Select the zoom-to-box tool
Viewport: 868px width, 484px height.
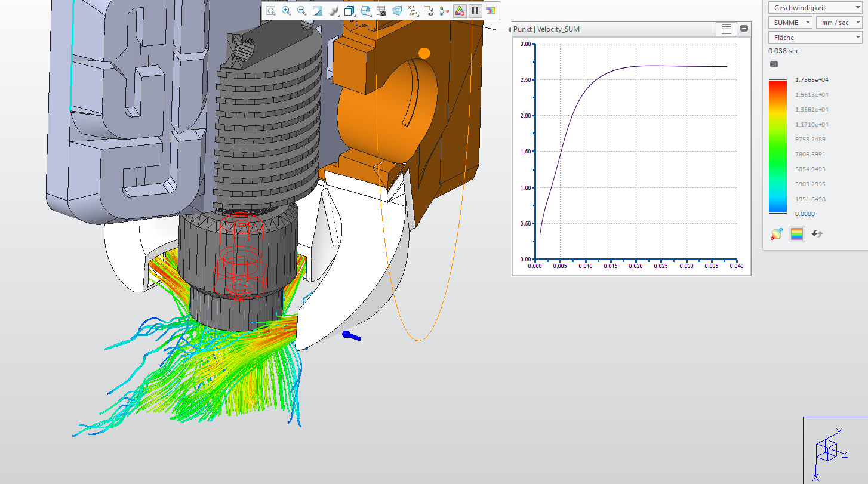click(x=271, y=10)
